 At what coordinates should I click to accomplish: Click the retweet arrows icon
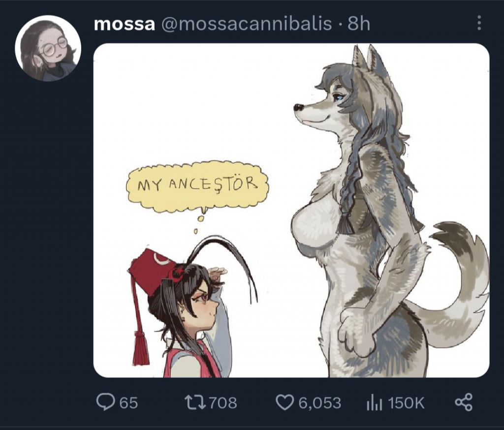pos(195,402)
